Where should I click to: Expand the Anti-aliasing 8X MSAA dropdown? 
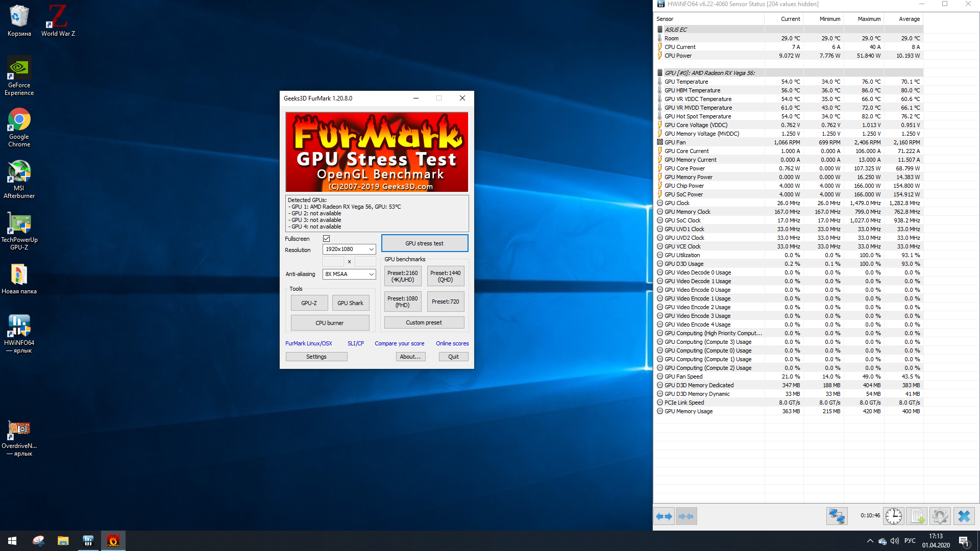[349, 274]
